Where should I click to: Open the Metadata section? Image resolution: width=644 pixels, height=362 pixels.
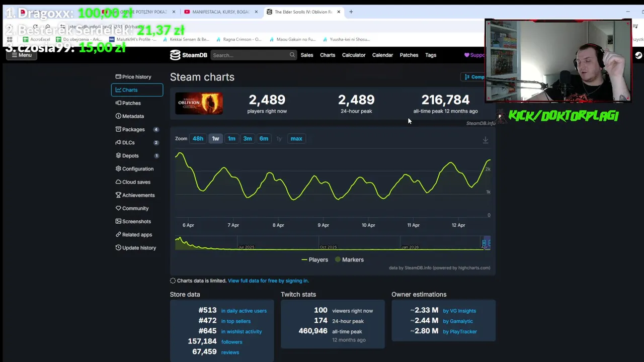pyautogui.click(x=137, y=116)
